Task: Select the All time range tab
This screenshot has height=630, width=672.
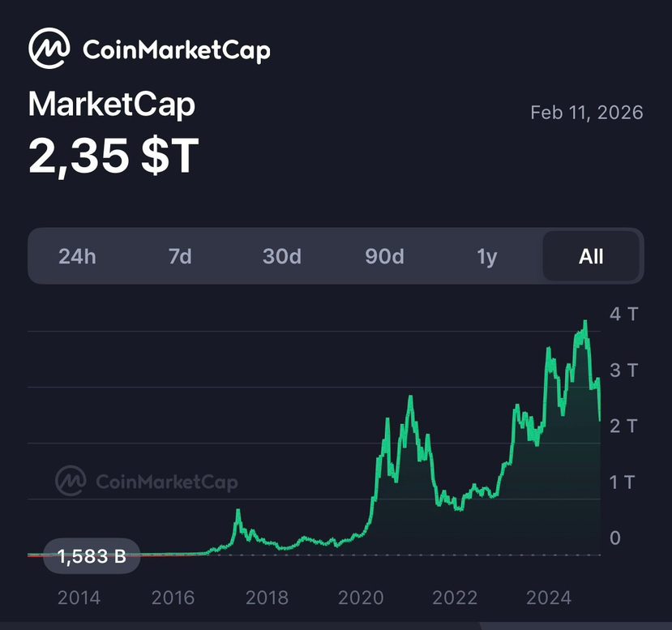Action: pos(591,257)
